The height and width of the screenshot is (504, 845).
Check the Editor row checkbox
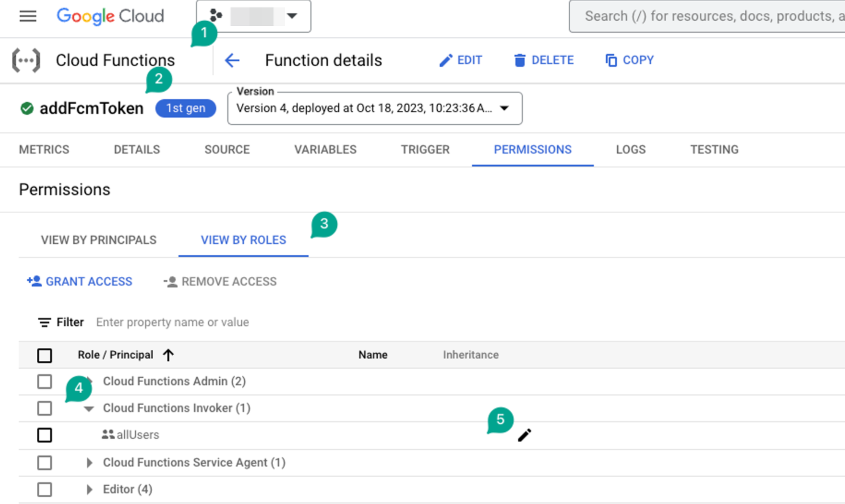click(x=44, y=490)
